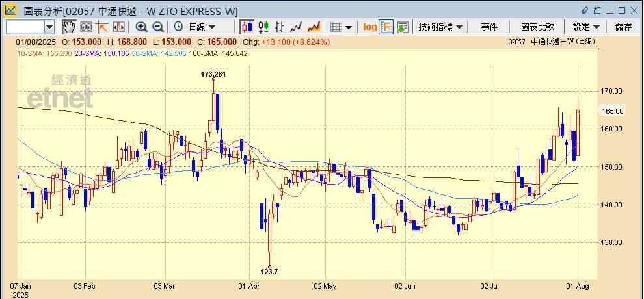Click the 100-SMA: 145.642 legend

click(218, 53)
